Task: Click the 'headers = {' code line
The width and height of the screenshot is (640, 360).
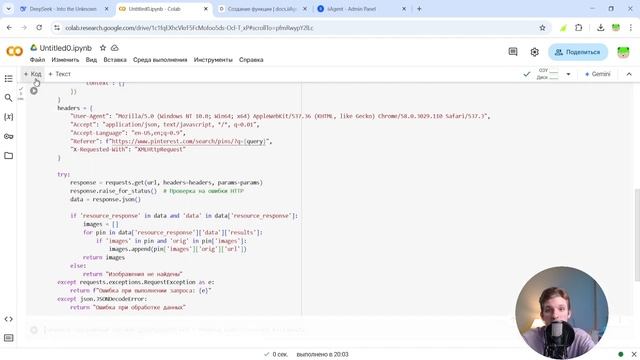Action: click(x=75, y=108)
